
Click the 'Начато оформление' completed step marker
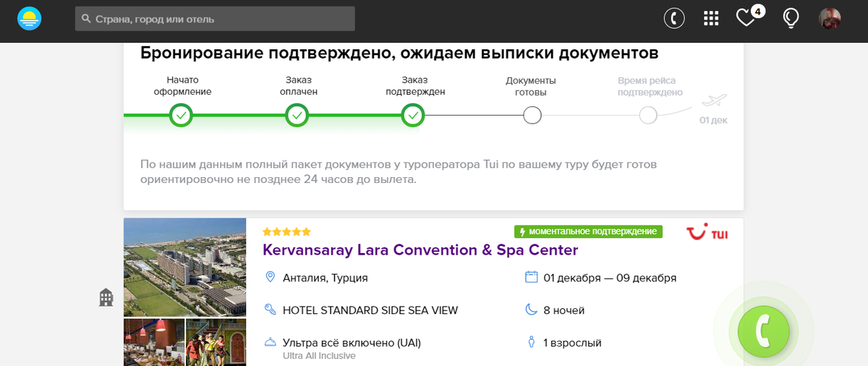tap(181, 115)
